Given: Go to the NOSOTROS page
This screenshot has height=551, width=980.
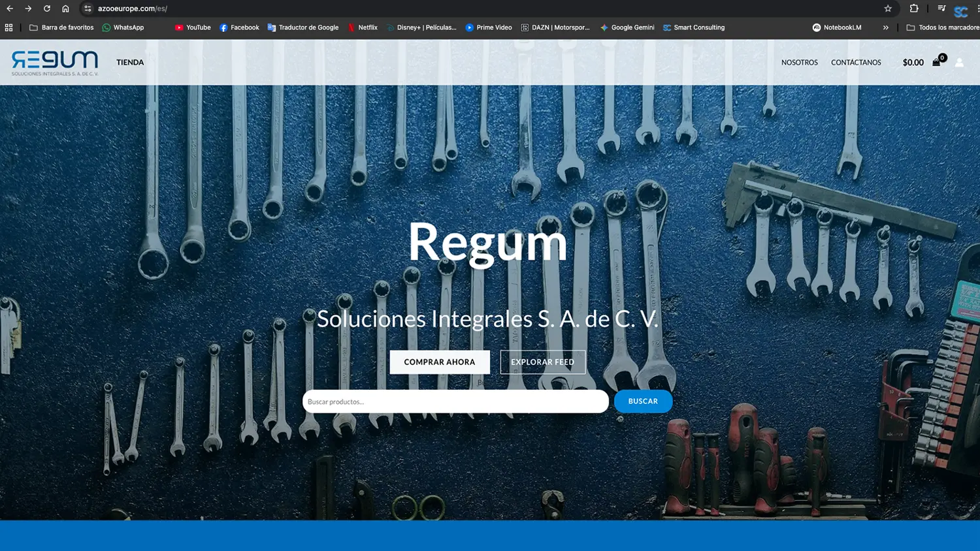Looking at the screenshot, I should click(x=799, y=63).
